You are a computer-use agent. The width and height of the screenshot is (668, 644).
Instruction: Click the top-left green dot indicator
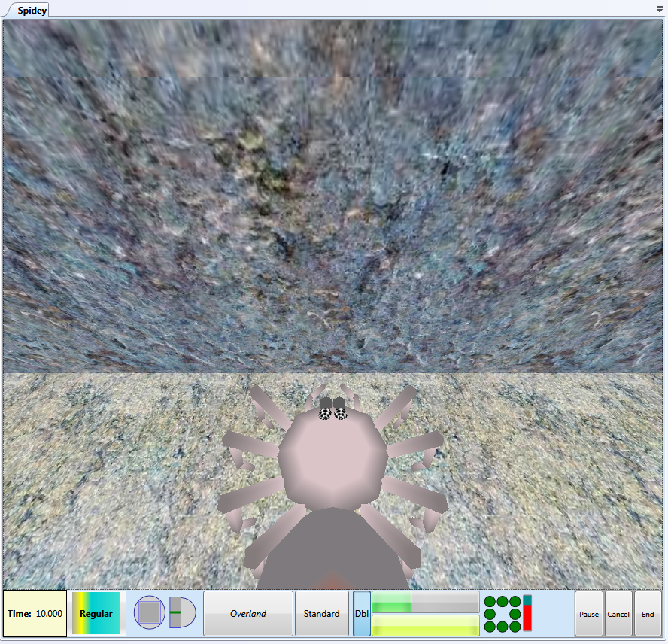[x=490, y=602]
